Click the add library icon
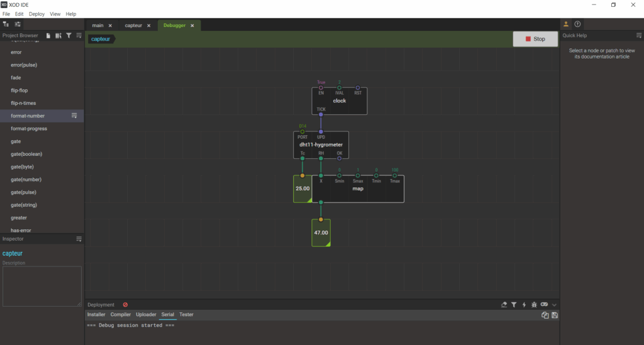The width and height of the screenshot is (644, 345). pos(58,36)
